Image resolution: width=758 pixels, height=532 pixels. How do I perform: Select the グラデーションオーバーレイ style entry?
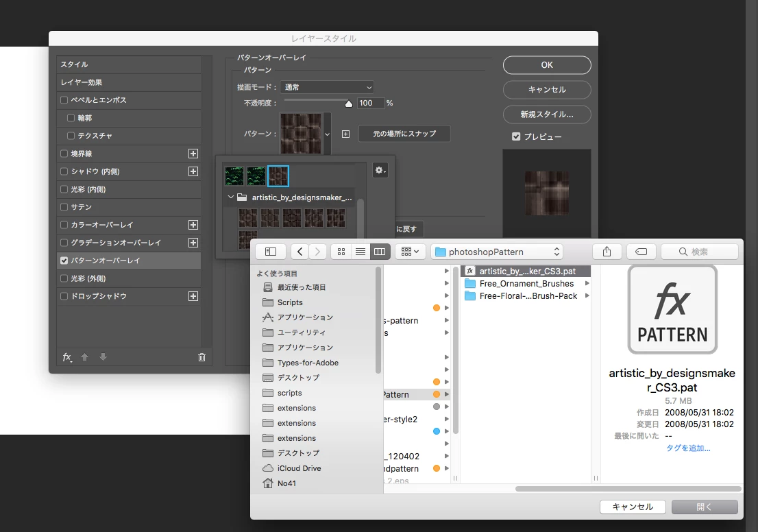point(116,243)
